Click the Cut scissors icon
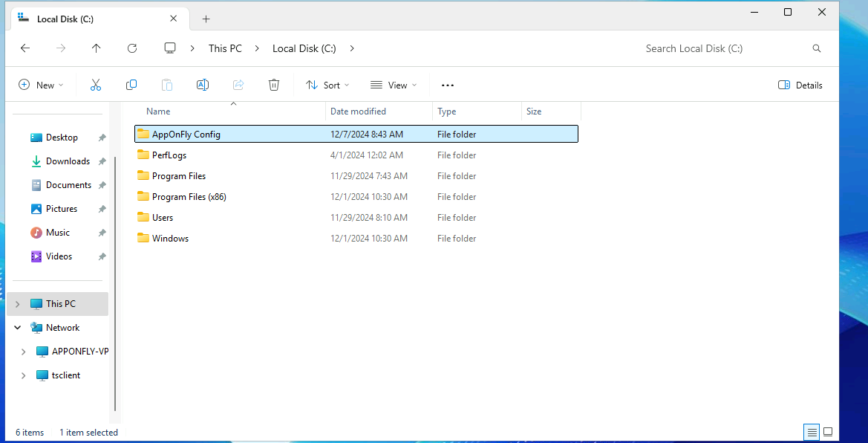The width and height of the screenshot is (868, 443). (96, 85)
